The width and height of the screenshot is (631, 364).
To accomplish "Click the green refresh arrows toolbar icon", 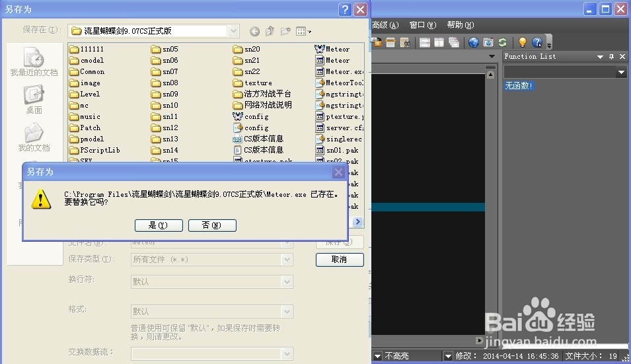I will coord(503,42).
